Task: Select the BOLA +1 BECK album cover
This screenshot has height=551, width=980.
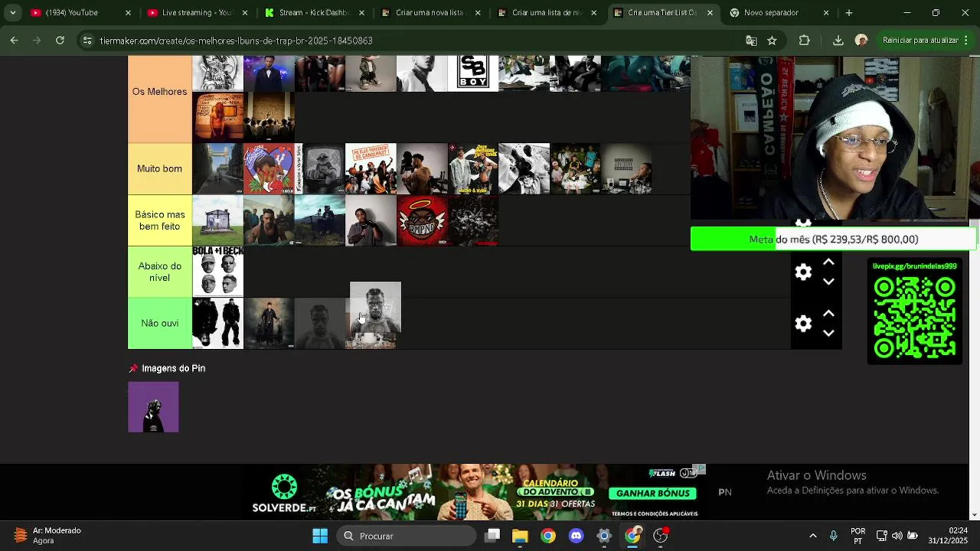Action: coord(217,272)
